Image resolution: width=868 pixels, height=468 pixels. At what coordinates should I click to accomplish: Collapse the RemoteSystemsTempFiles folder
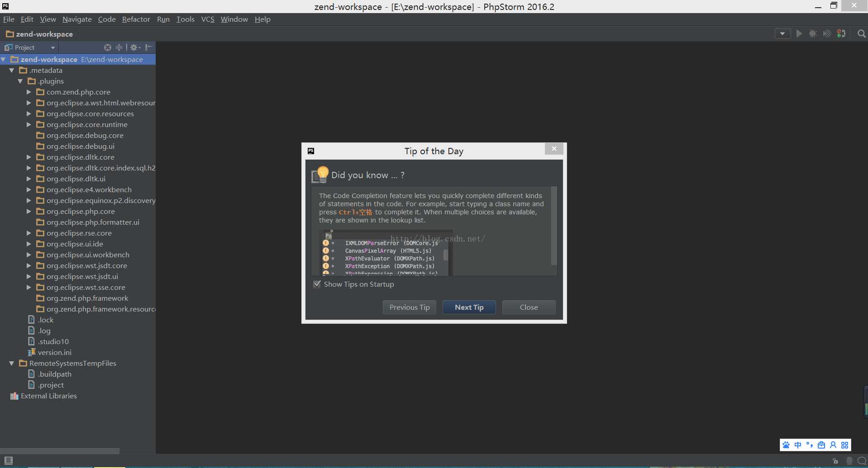(12, 364)
